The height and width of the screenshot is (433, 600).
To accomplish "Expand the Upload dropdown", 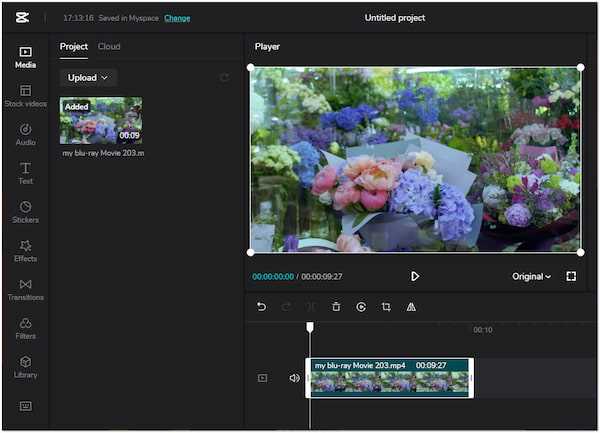I will pos(88,78).
